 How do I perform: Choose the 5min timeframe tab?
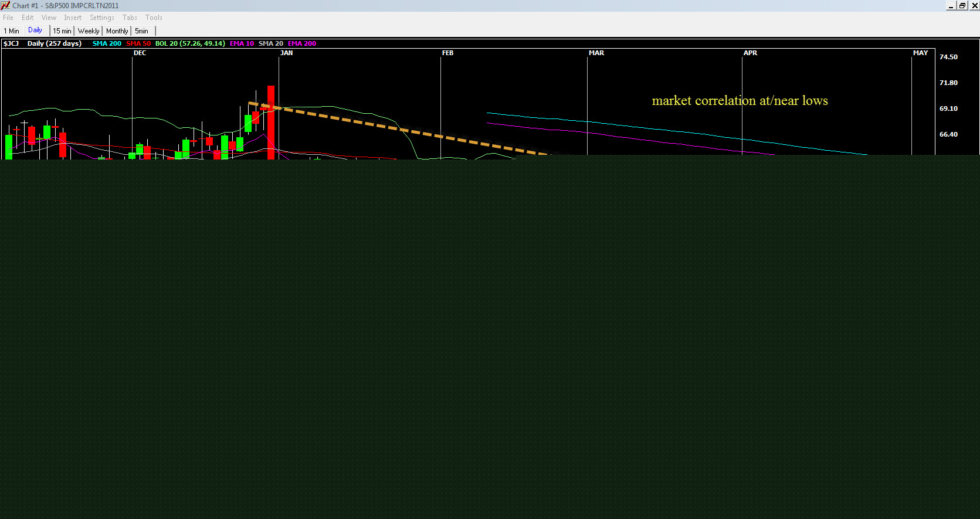tap(141, 31)
